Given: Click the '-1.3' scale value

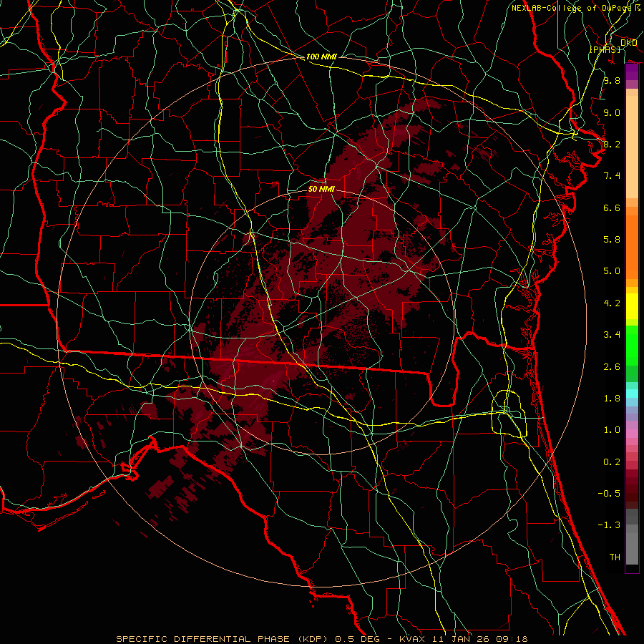Looking at the screenshot, I should pos(609,525).
